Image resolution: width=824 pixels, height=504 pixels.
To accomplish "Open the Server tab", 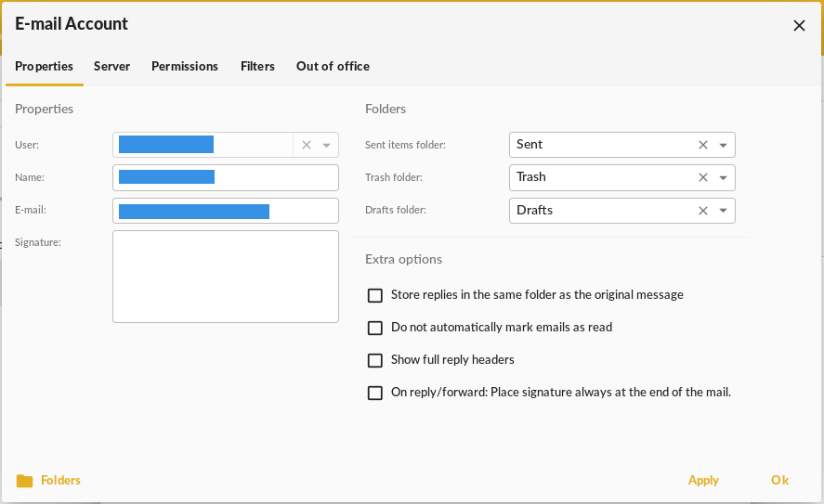I will tap(111, 67).
